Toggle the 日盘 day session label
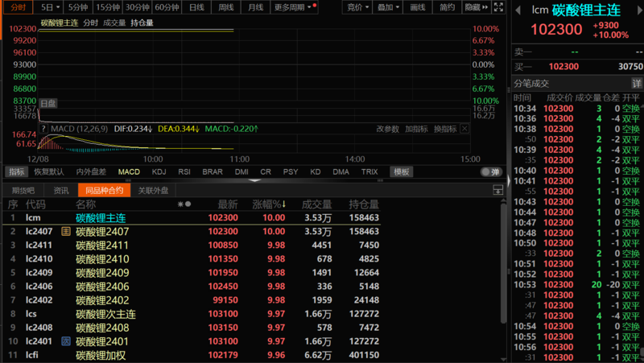 click(x=48, y=103)
